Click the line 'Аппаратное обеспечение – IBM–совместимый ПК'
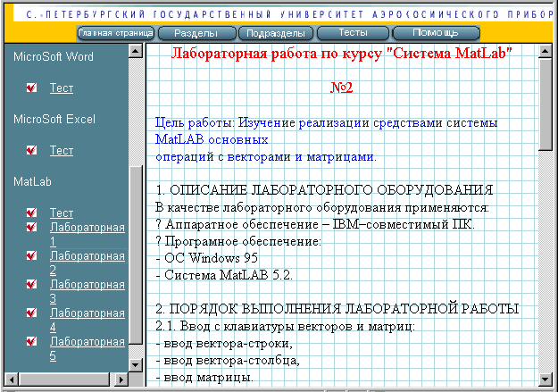Image resolution: width=558 pixels, height=392 pixels. click(320, 224)
